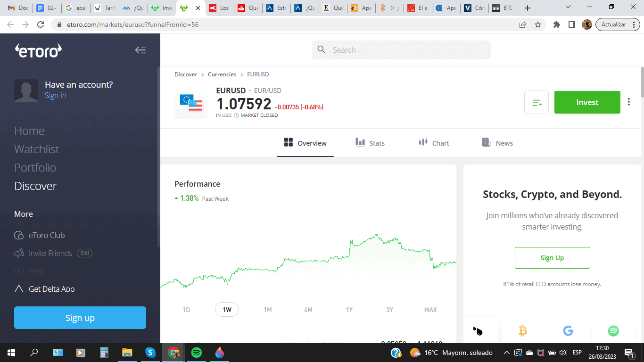Image resolution: width=644 pixels, height=362 pixels.
Task: Open File Explorer from the taskbar
Action: pyautogui.click(x=127, y=353)
